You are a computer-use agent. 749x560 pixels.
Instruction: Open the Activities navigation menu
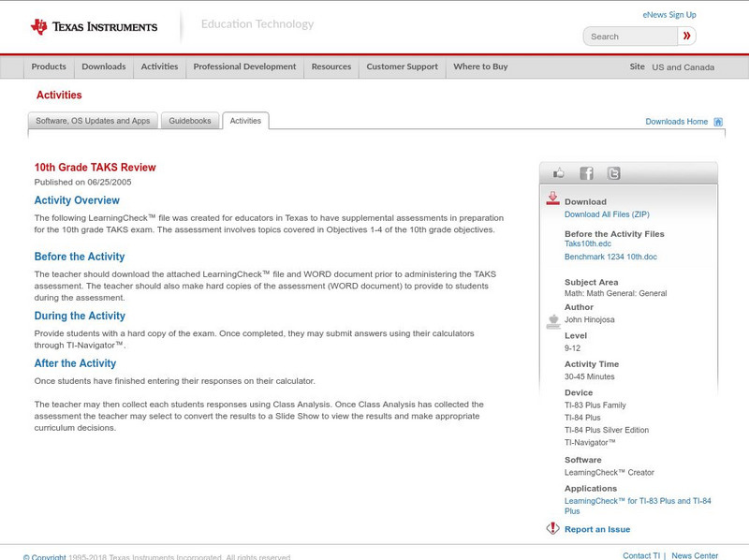159,66
